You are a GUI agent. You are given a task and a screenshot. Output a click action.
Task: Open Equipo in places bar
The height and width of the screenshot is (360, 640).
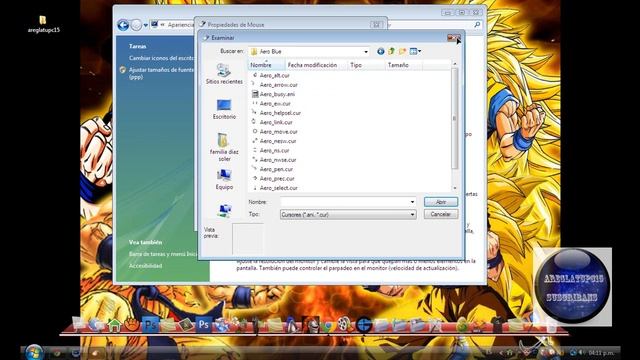pyautogui.click(x=224, y=180)
